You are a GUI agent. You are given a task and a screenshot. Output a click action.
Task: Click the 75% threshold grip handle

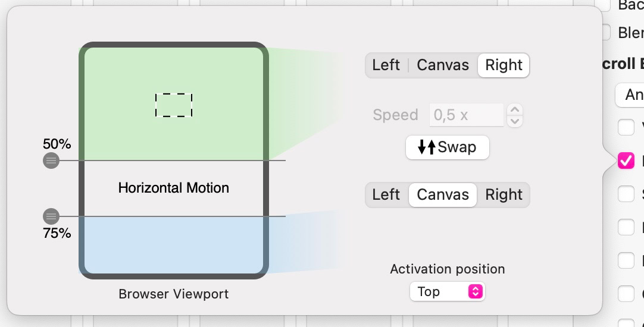tap(51, 216)
